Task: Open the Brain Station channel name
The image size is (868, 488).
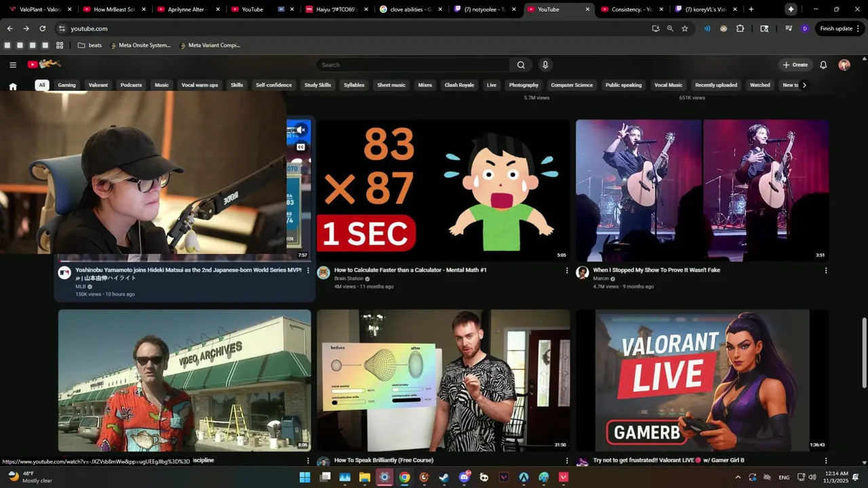Action: [x=349, y=279]
